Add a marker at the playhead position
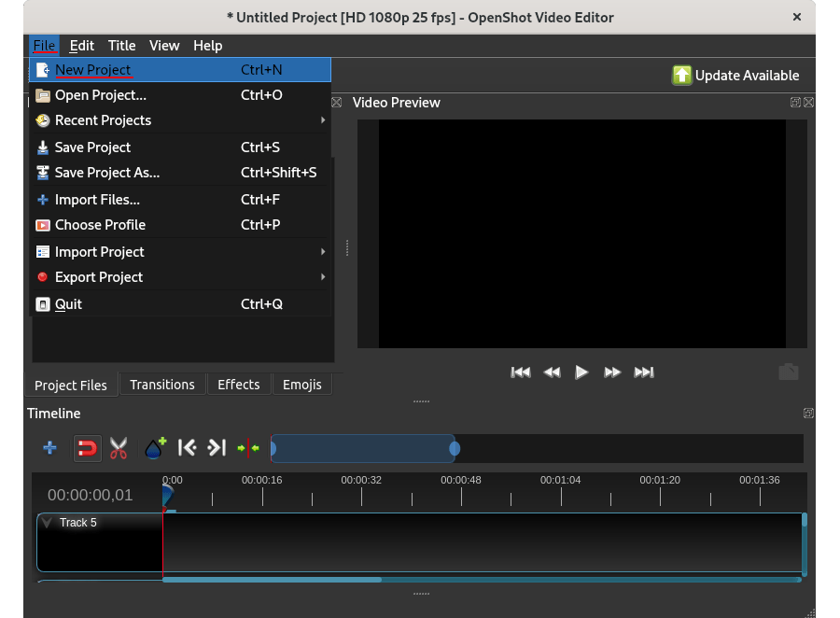The width and height of the screenshot is (840, 618). coord(154,448)
